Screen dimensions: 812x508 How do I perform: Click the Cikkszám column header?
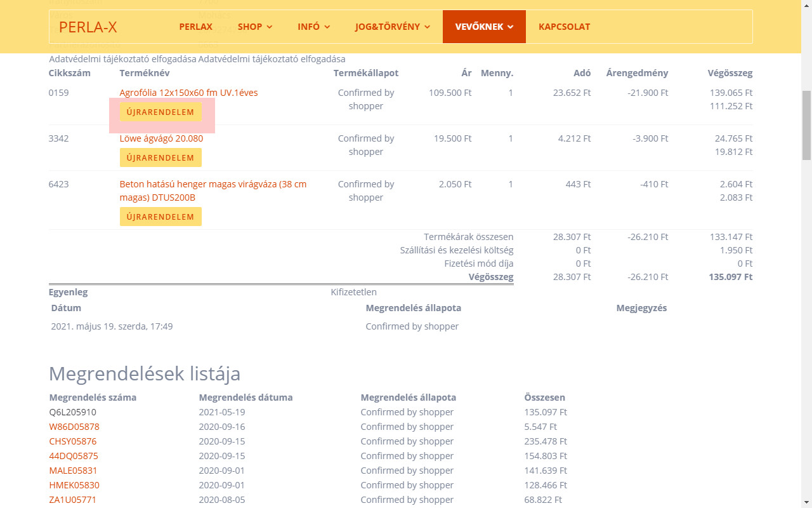click(70, 73)
